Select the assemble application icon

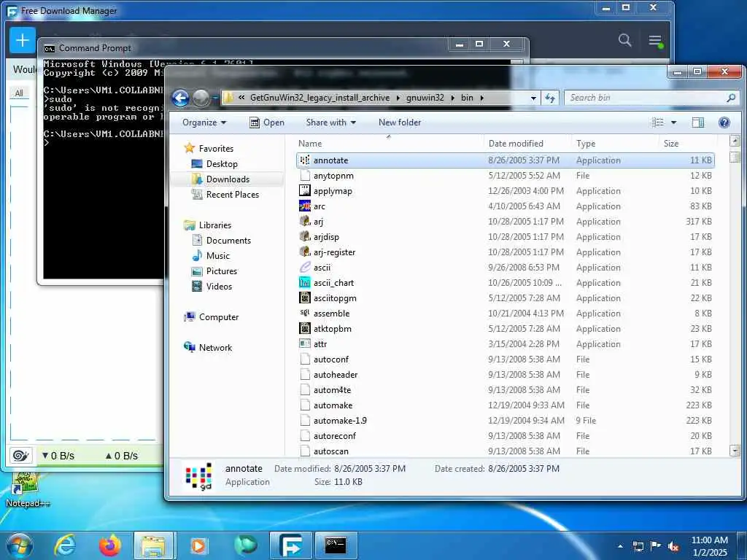tap(305, 313)
